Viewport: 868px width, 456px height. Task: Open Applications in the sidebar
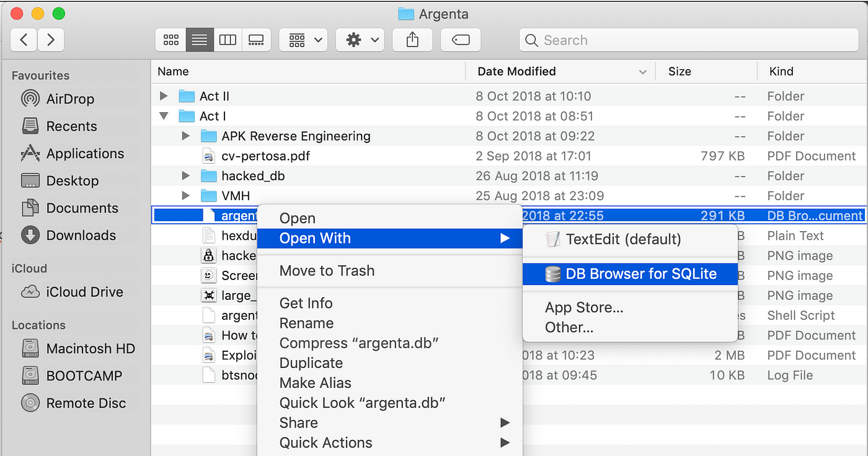(72, 154)
